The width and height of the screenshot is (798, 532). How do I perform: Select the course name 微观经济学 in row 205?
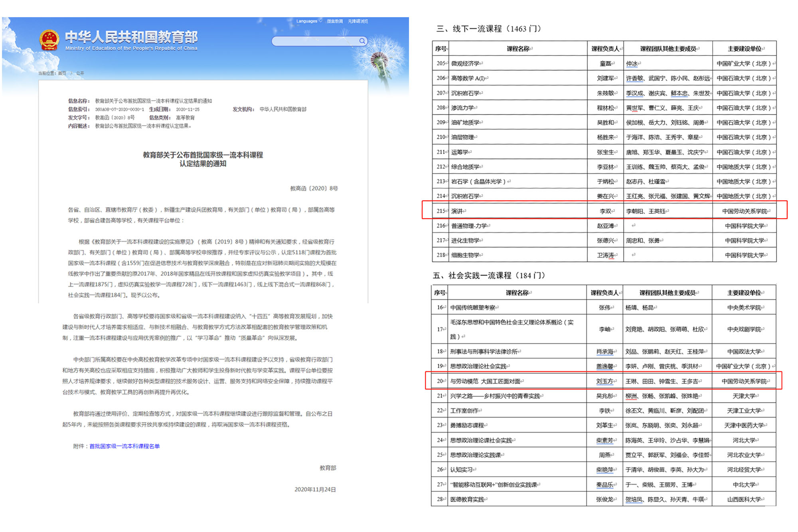[x=464, y=63]
